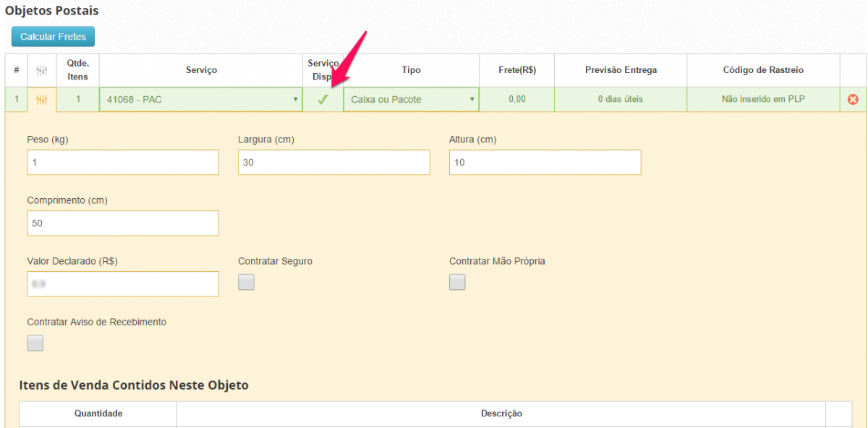
Task: Click the Frete(R$) column header
Action: click(x=516, y=70)
